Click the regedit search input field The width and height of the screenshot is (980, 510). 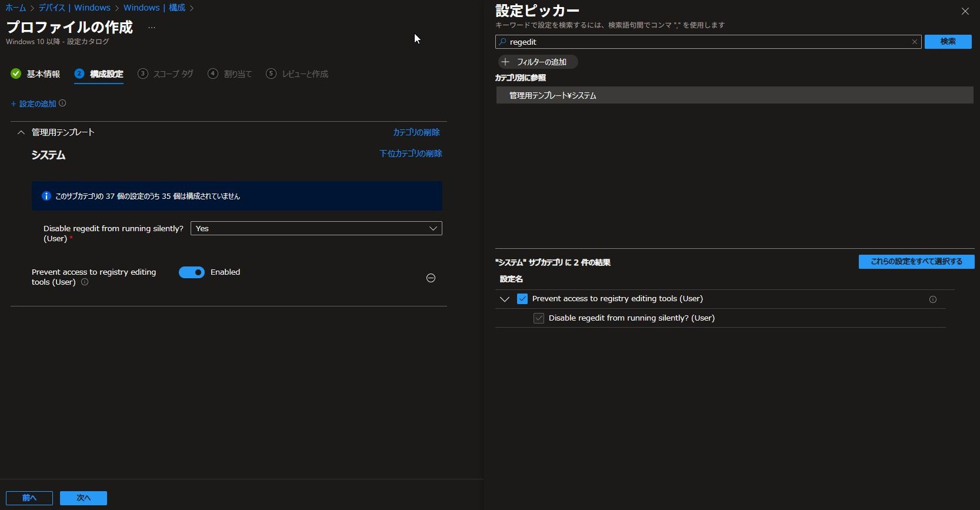pos(706,42)
